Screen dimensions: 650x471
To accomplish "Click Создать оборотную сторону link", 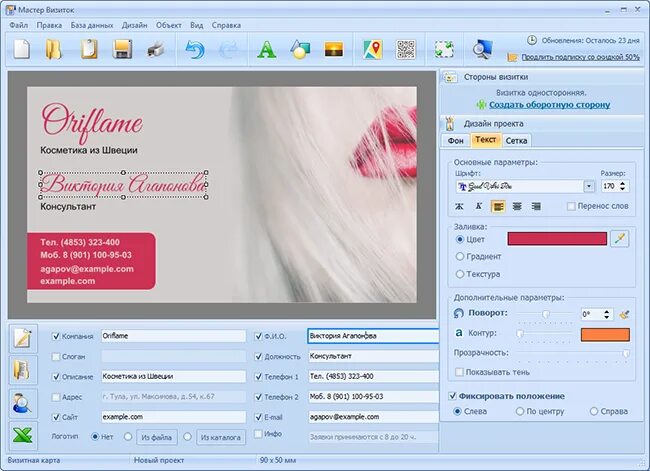I will [x=549, y=105].
